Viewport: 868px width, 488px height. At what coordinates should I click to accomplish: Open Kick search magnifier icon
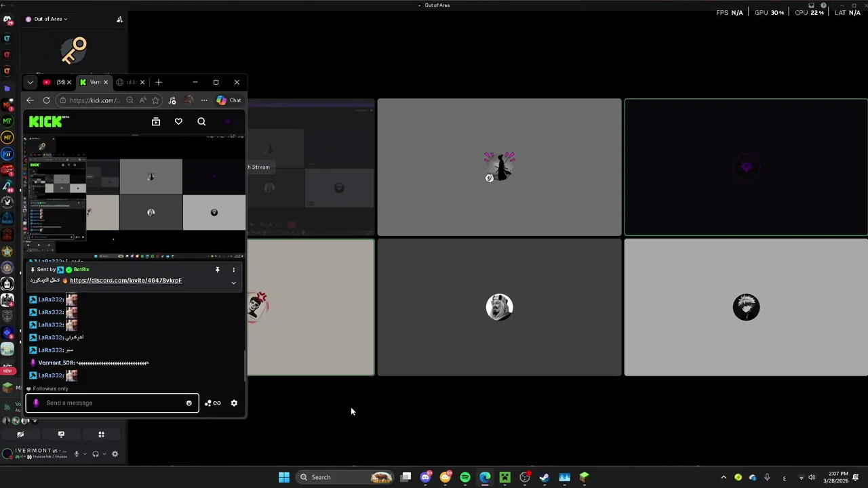coord(201,121)
